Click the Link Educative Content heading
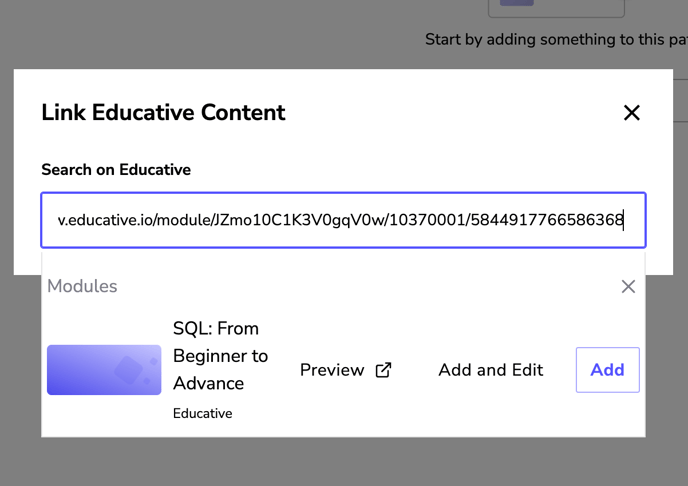 click(163, 112)
